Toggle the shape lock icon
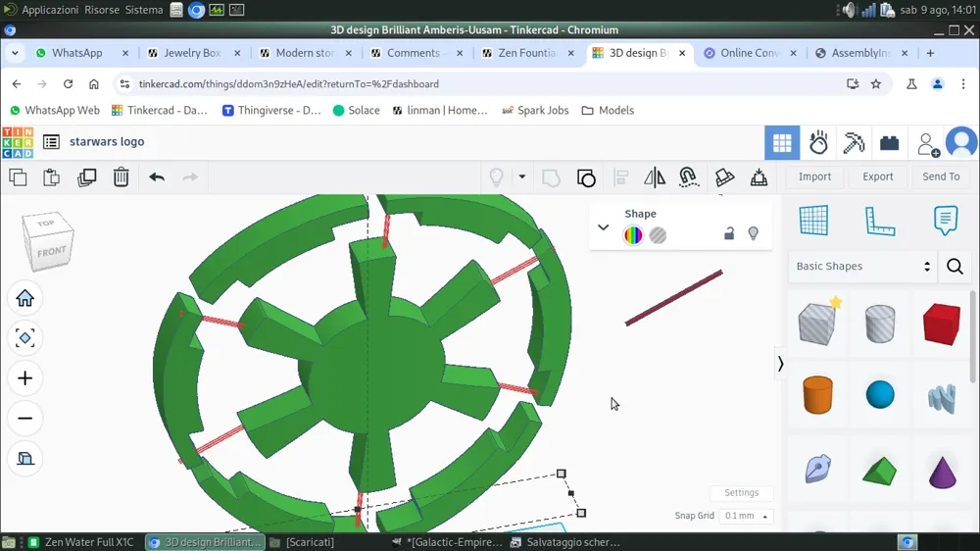Screen dimensions: 980x551 click(x=729, y=234)
